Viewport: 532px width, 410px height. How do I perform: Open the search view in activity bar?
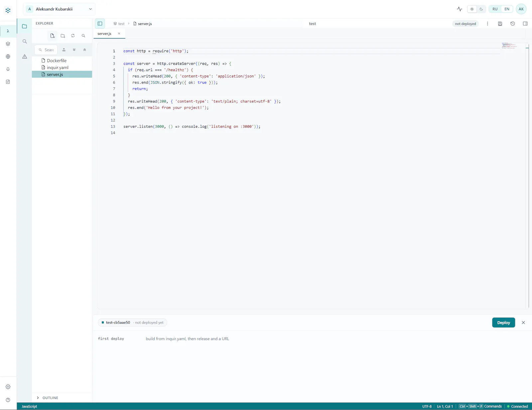25,42
